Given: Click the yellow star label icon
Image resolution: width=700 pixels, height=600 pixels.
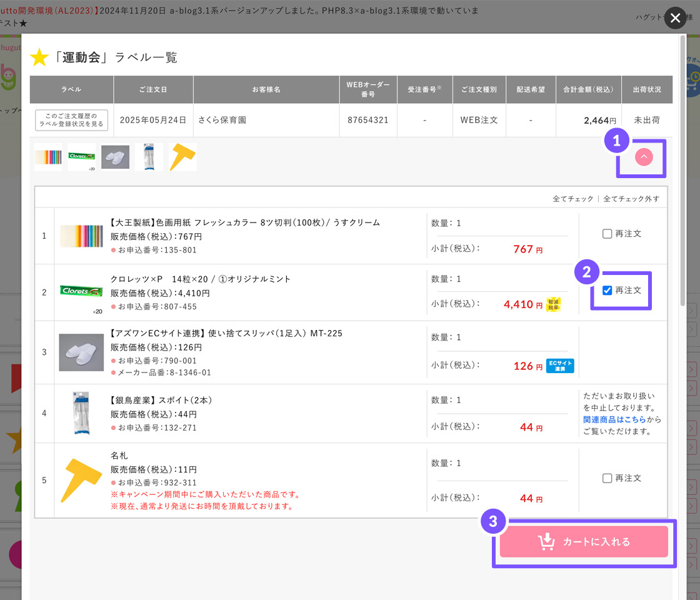Looking at the screenshot, I should (39, 58).
